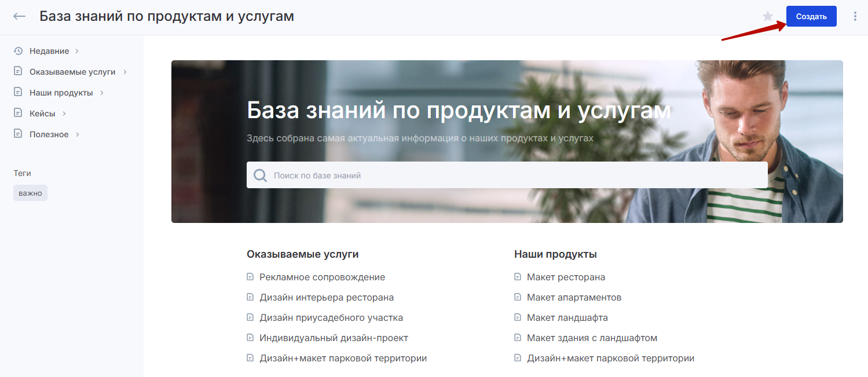Open the Макет ландшафта article
Screen dimensions: 868x377
[567, 317]
